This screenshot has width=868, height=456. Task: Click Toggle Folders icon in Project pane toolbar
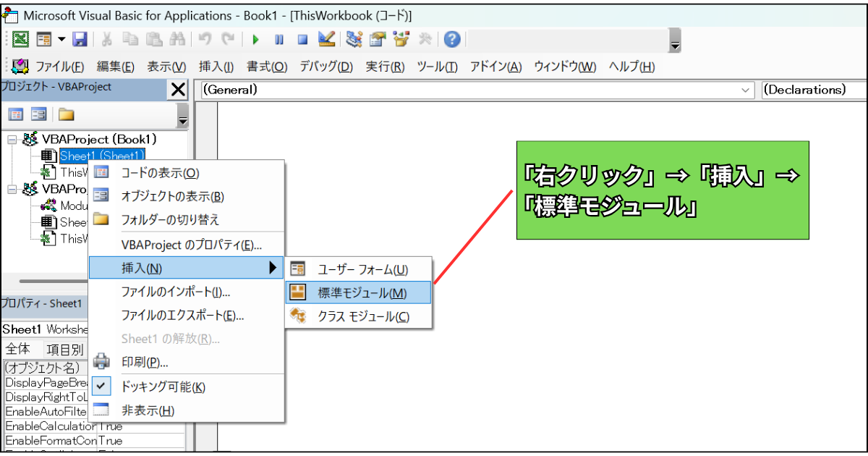tap(67, 114)
